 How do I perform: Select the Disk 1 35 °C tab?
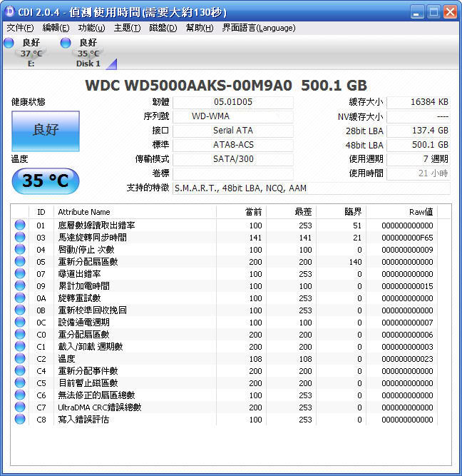88,53
